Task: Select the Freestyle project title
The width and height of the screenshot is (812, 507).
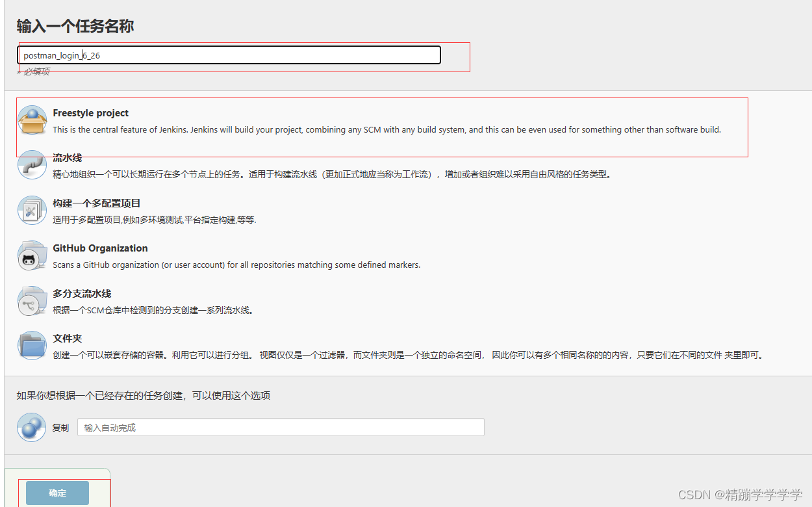Action: coord(90,113)
